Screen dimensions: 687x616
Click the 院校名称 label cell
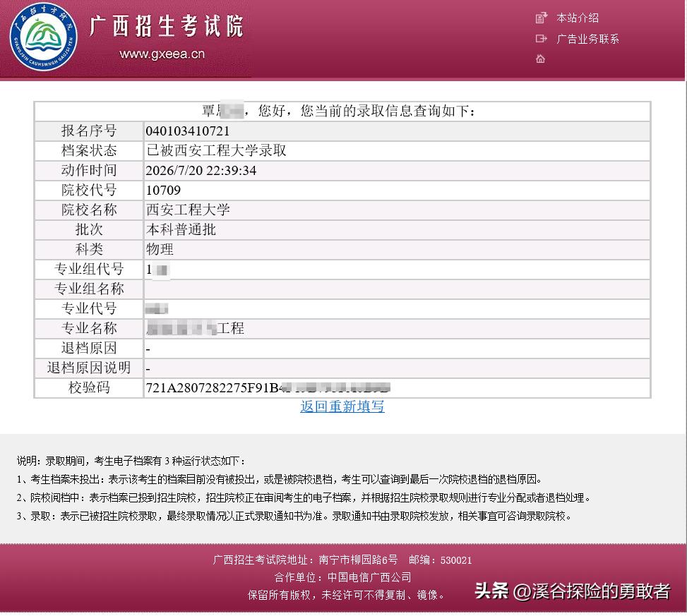click(x=89, y=210)
